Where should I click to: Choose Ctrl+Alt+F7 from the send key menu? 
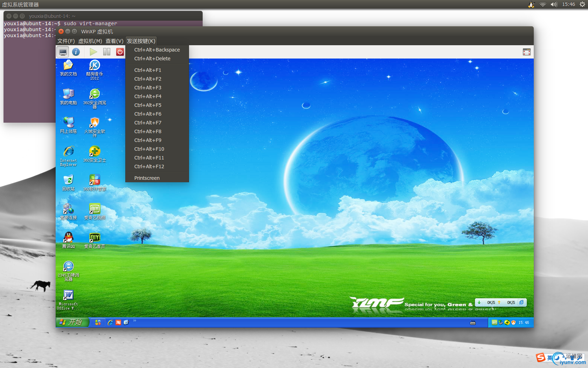(157, 123)
